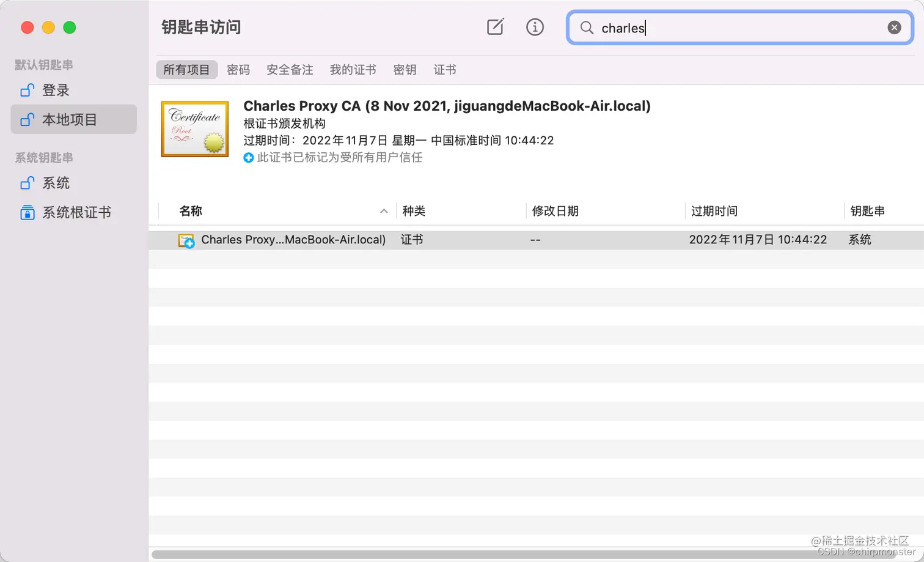This screenshot has height=562, width=924.
Task: Switch to the 密钥 tab
Action: coord(405,70)
